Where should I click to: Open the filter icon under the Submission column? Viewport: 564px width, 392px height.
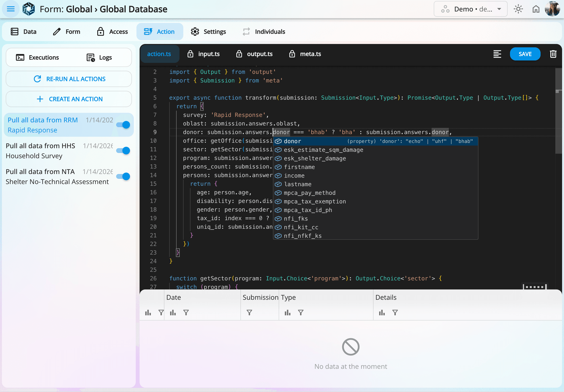tap(249, 312)
